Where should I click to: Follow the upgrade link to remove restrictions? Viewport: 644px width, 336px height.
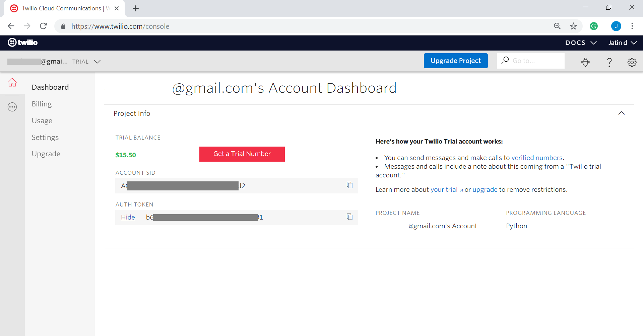click(x=485, y=189)
